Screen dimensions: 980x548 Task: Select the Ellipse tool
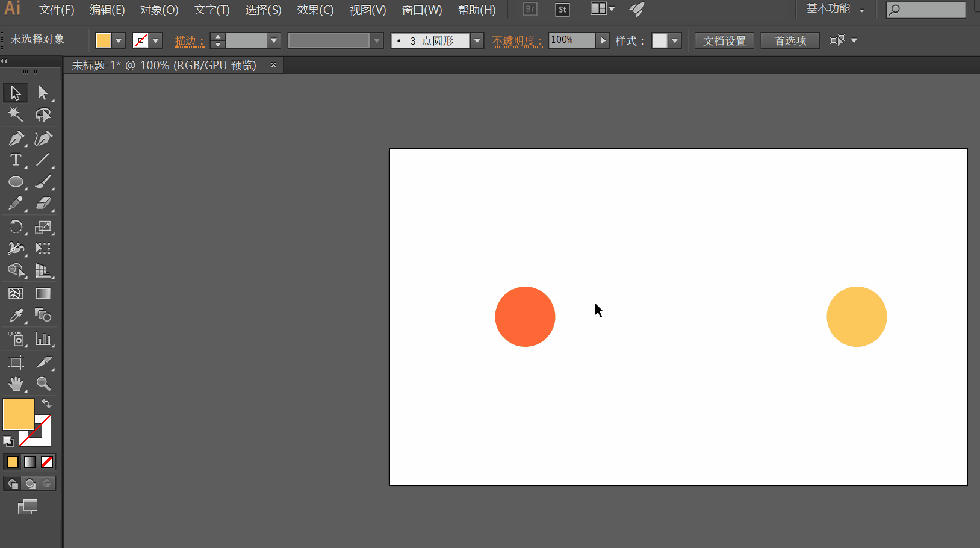coord(16,182)
